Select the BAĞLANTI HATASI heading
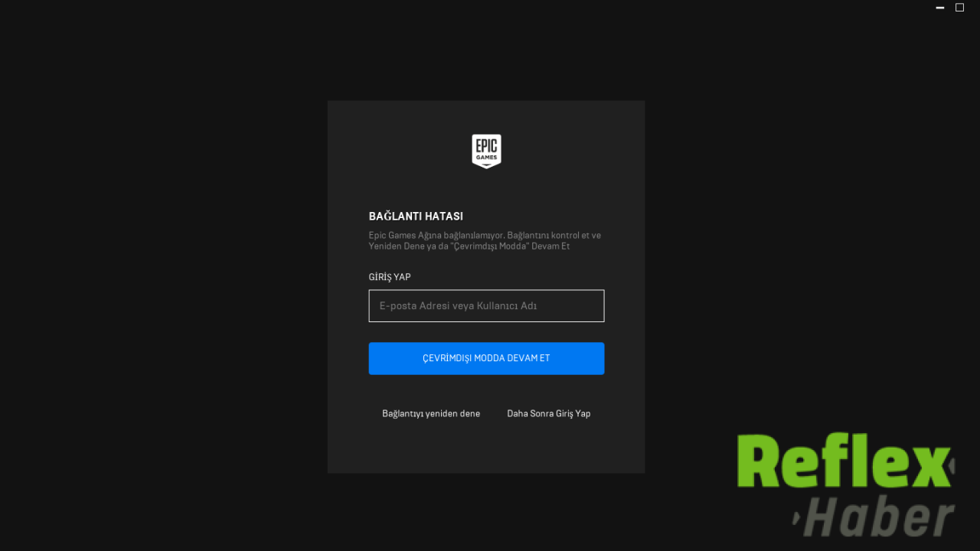The image size is (980, 551). (x=416, y=217)
